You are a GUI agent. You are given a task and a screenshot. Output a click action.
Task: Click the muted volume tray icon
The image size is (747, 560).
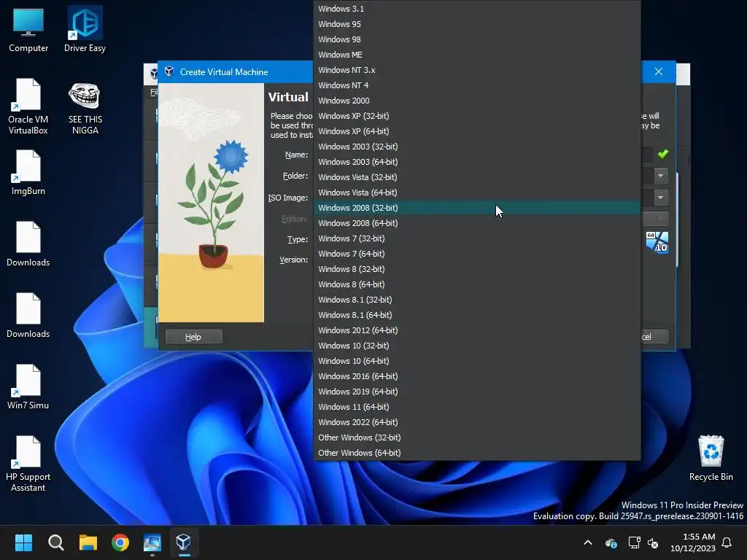[653, 542]
